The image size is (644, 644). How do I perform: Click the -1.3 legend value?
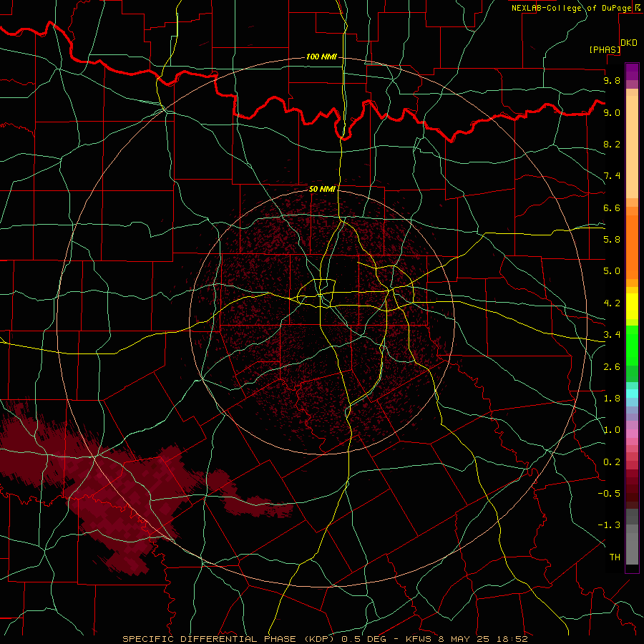tap(609, 525)
